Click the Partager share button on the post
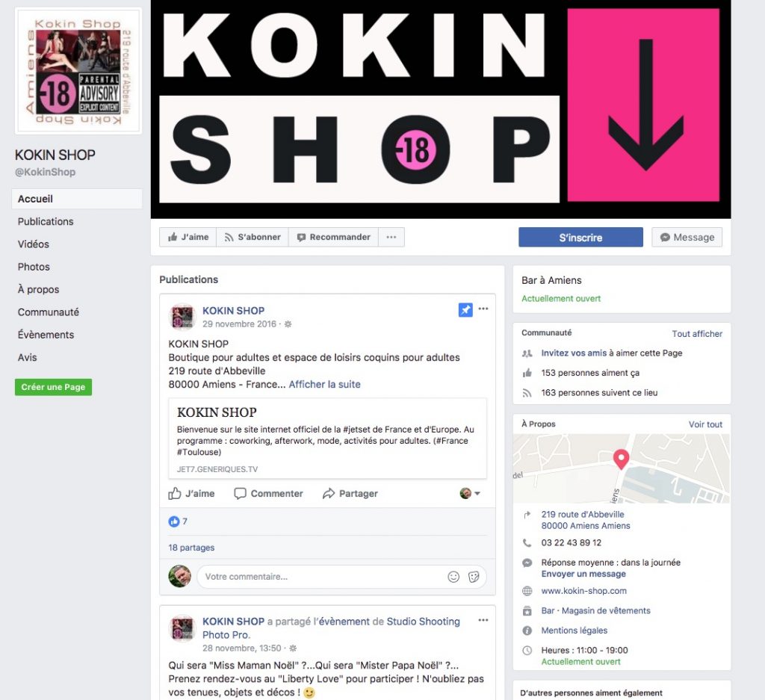This screenshot has width=765, height=700. click(350, 494)
